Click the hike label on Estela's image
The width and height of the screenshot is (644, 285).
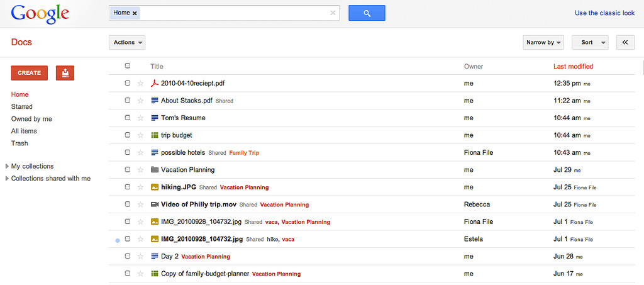pos(273,240)
